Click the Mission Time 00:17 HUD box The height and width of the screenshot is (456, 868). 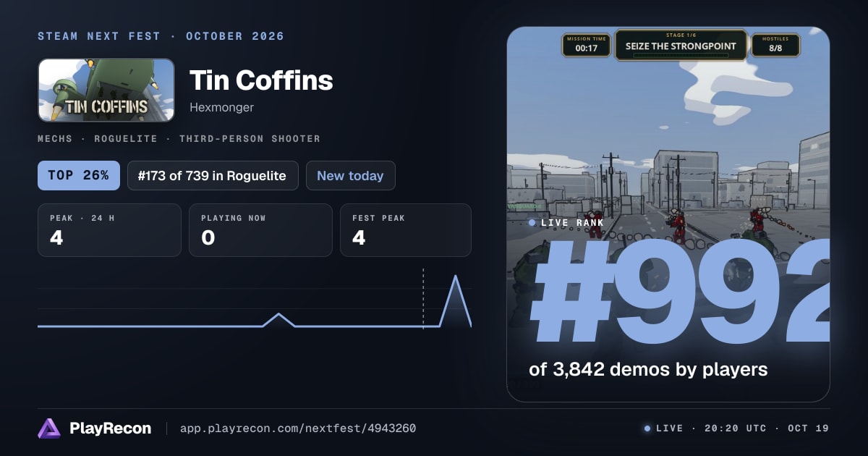click(587, 45)
